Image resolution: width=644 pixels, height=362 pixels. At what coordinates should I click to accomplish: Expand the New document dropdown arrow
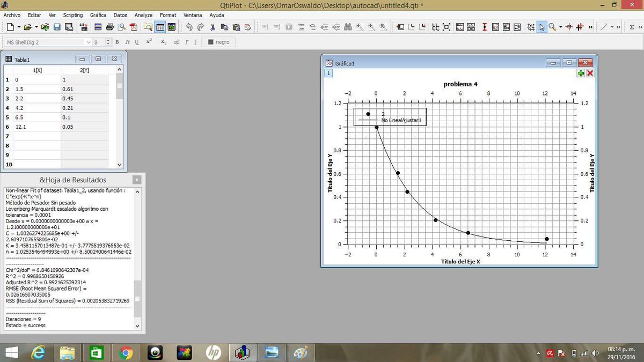point(19,27)
